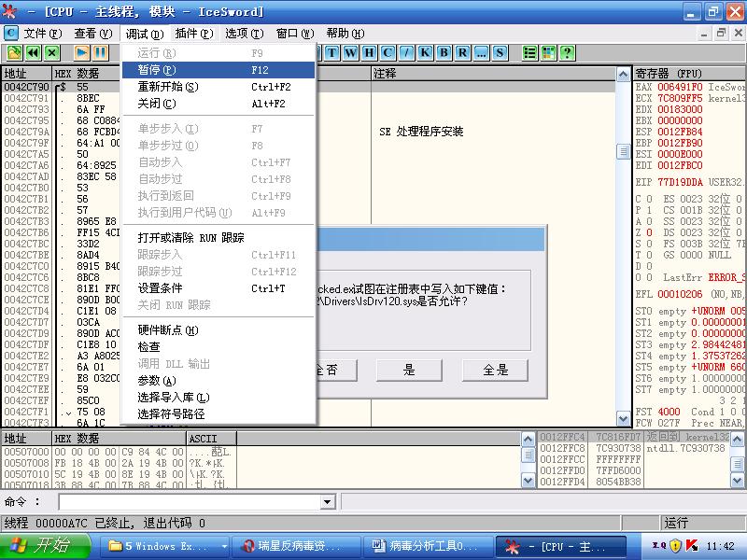Click the shield icon in system tray
Image resolution: width=747 pixels, height=560 pixels.
click(675, 546)
